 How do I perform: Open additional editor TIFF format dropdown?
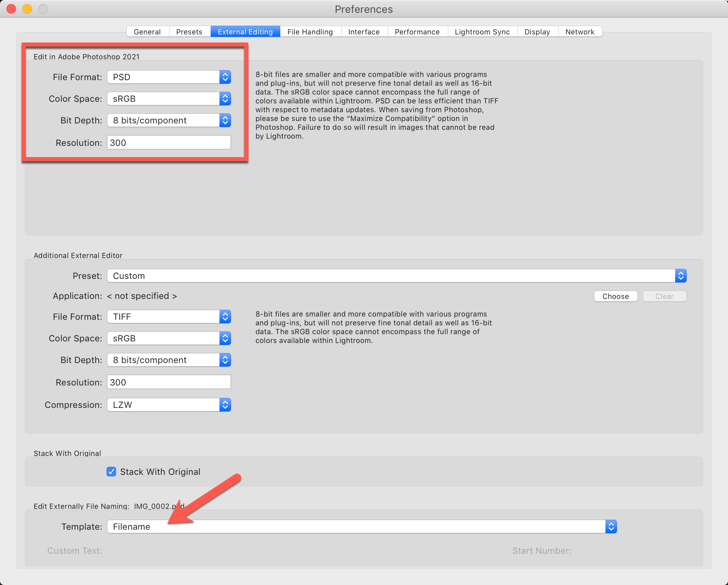coord(169,317)
